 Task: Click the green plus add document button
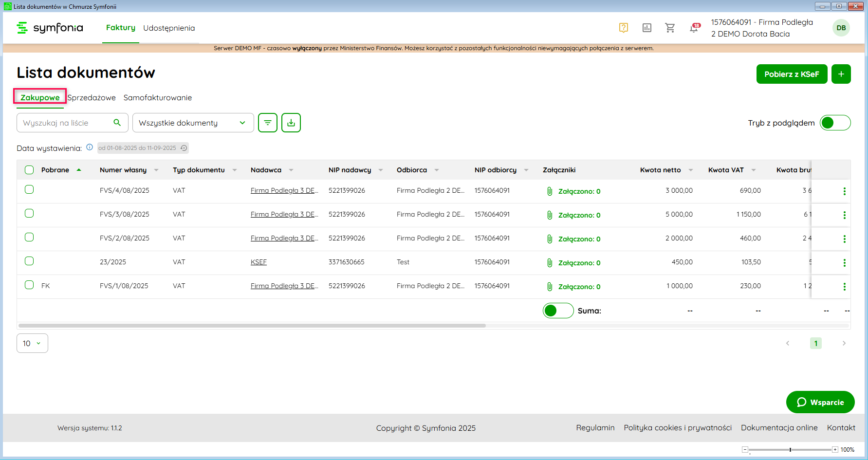[x=841, y=74]
